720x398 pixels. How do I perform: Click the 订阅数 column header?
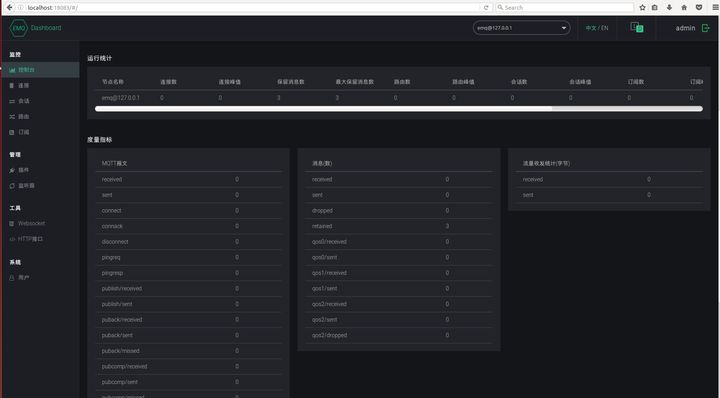coord(636,82)
